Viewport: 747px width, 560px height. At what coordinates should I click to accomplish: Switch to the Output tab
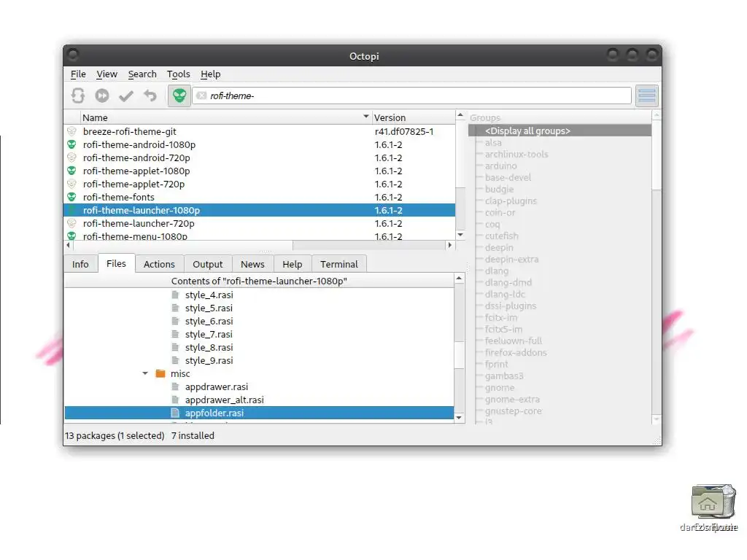208,264
